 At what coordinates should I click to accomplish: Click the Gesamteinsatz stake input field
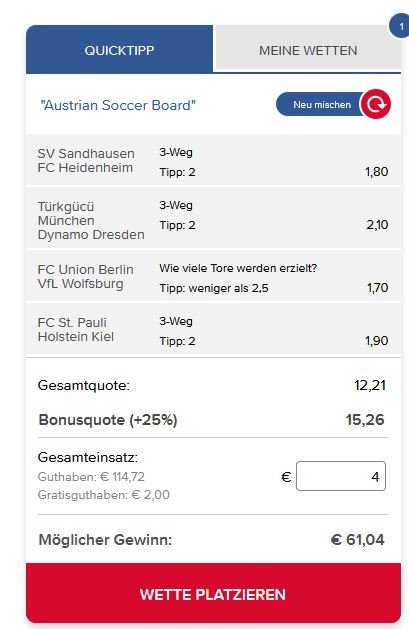click(x=341, y=476)
